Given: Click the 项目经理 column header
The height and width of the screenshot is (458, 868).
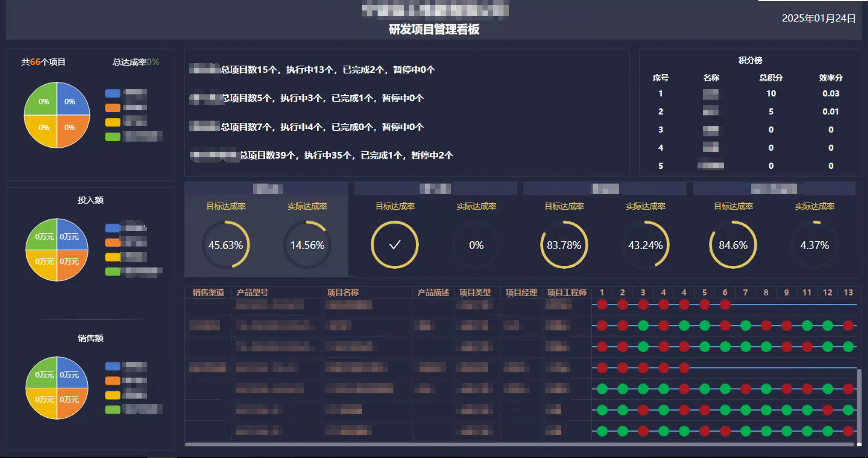Looking at the screenshot, I should (521, 292).
